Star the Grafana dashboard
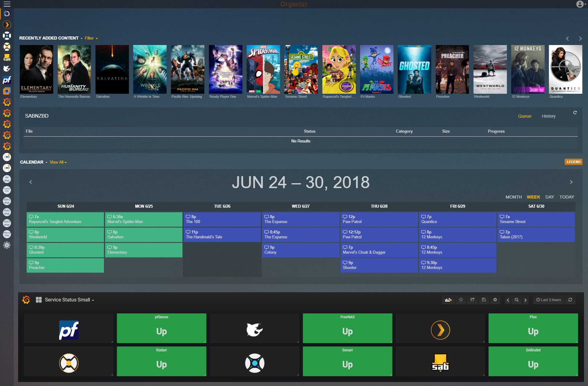The width and height of the screenshot is (588, 386). tap(461, 300)
